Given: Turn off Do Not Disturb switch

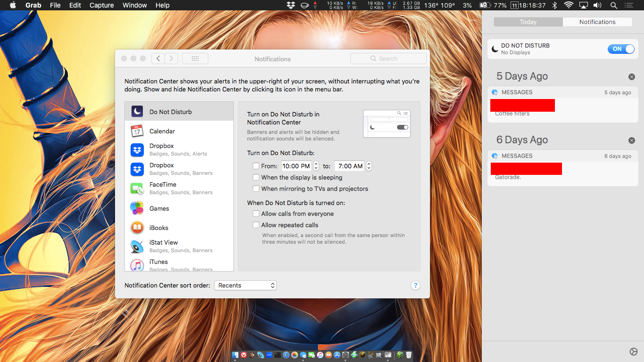Looking at the screenshot, I should click(621, 49).
